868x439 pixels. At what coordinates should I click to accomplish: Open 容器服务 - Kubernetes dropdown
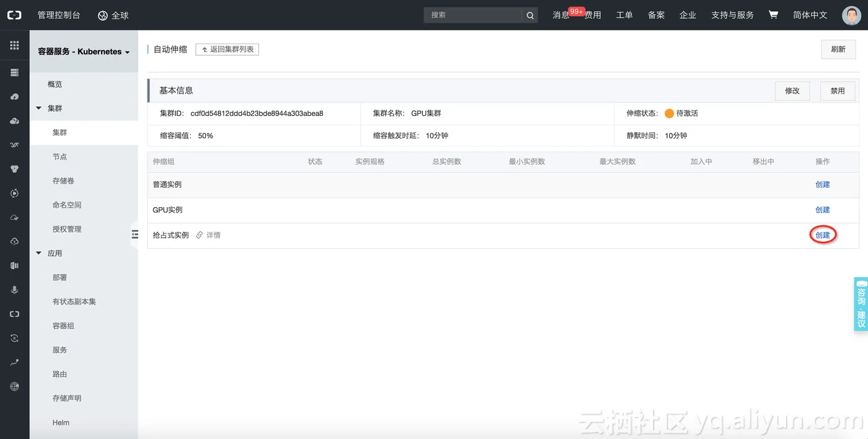[84, 51]
